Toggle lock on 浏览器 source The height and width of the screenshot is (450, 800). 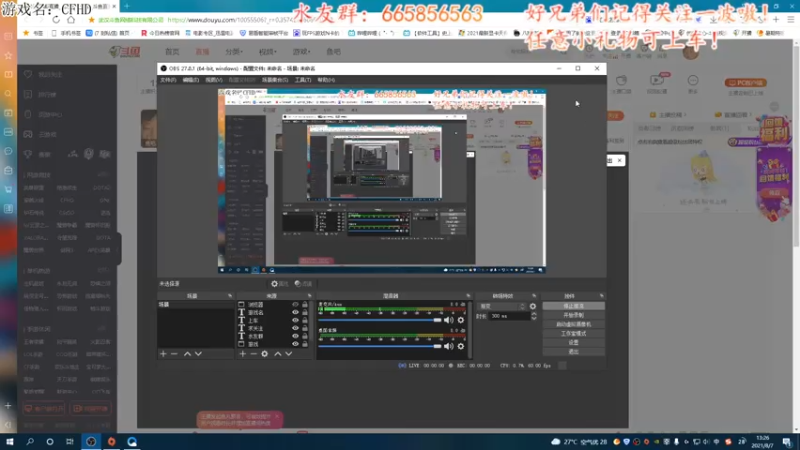point(305,305)
